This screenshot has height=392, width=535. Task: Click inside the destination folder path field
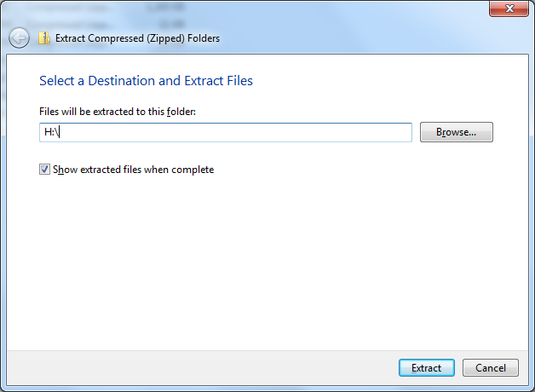point(226,132)
